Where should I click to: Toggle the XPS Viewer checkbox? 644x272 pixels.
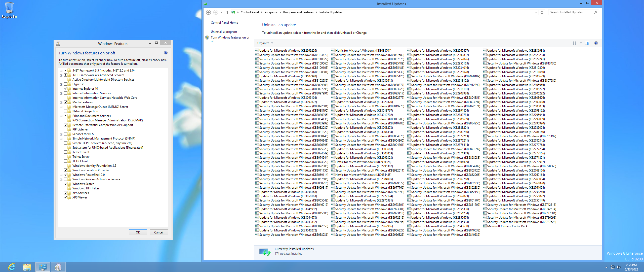tap(66, 197)
